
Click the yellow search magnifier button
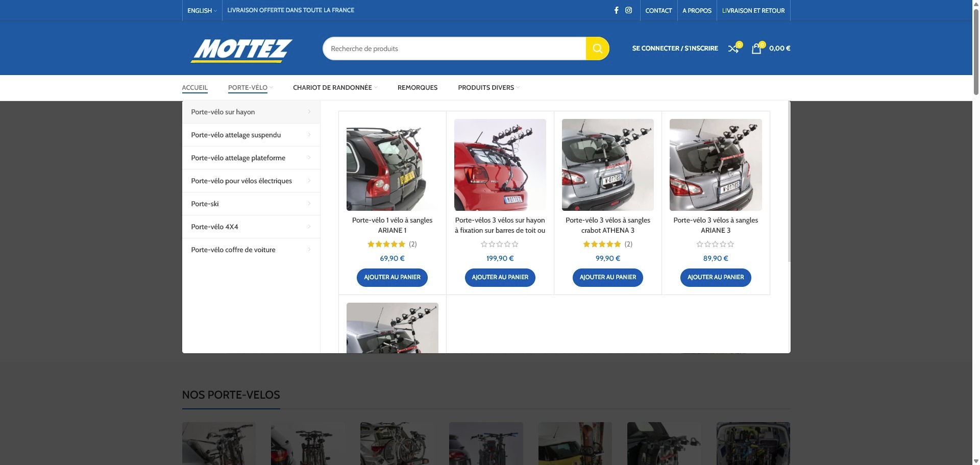(x=597, y=48)
